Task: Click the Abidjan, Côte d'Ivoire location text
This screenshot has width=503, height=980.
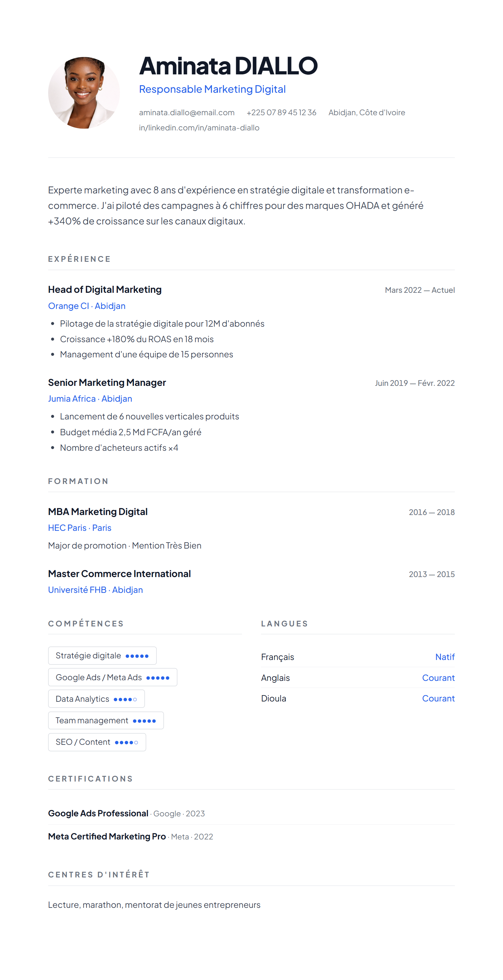Action: coord(366,113)
